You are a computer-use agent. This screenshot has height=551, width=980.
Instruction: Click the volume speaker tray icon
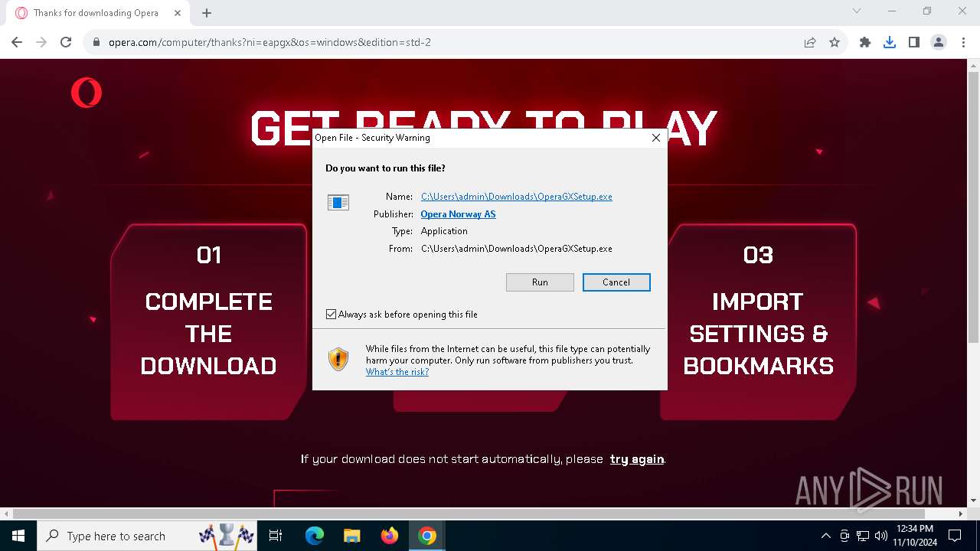pyautogui.click(x=880, y=536)
